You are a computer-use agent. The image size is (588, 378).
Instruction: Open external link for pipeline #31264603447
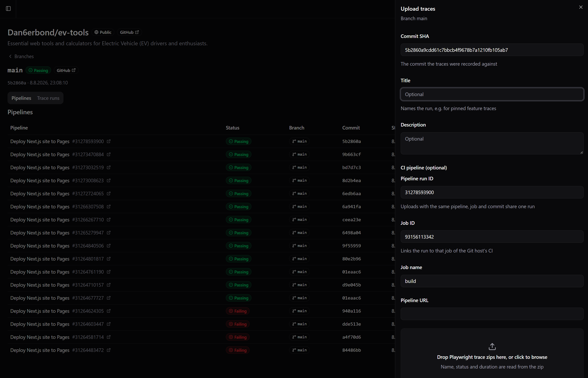[x=109, y=324]
